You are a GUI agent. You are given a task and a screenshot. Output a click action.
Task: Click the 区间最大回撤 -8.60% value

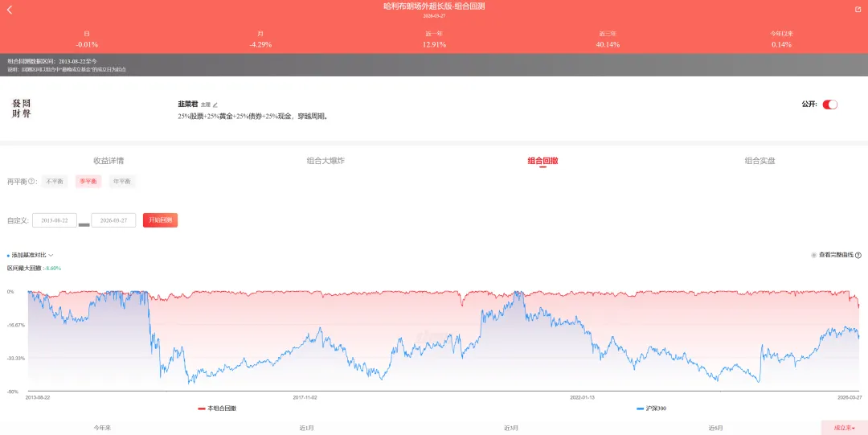tap(53, 269)
